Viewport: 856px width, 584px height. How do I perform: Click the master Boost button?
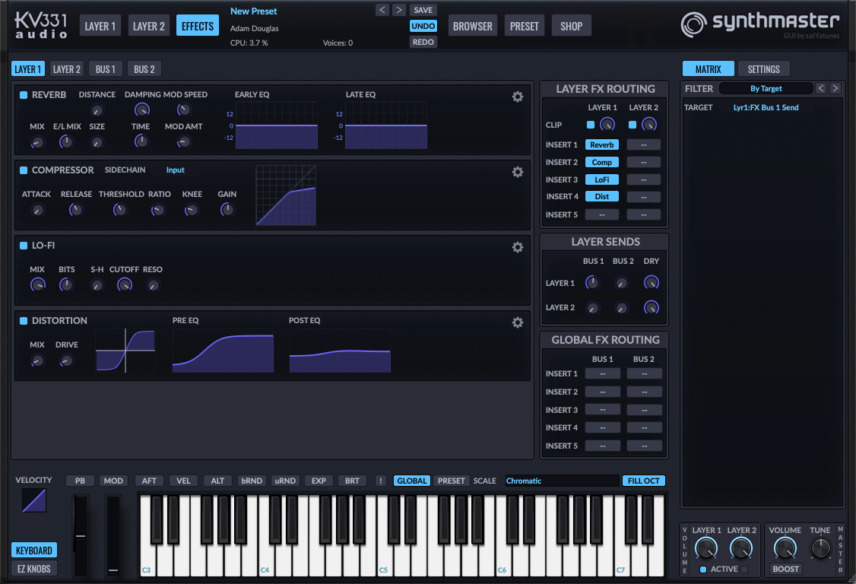point(786,569)
